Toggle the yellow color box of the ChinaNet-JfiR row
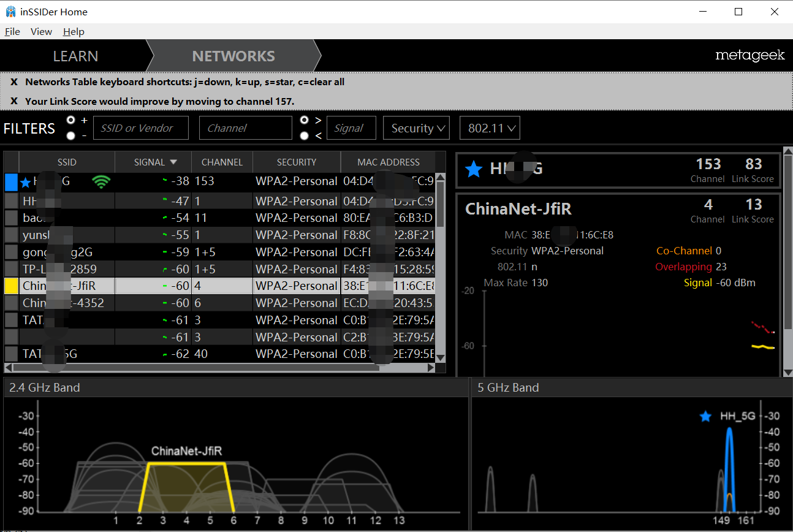The width and height of the screenshot is (793, 532). 11,286
